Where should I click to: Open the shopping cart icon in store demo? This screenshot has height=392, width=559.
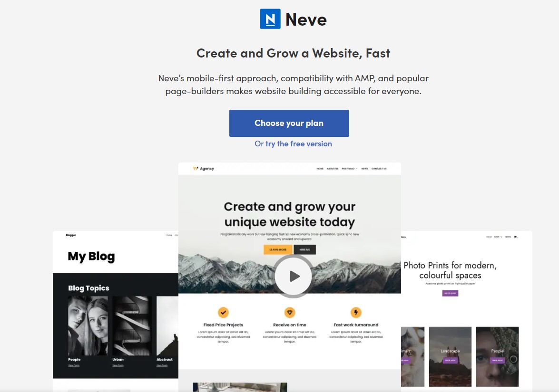pos(516,237)
